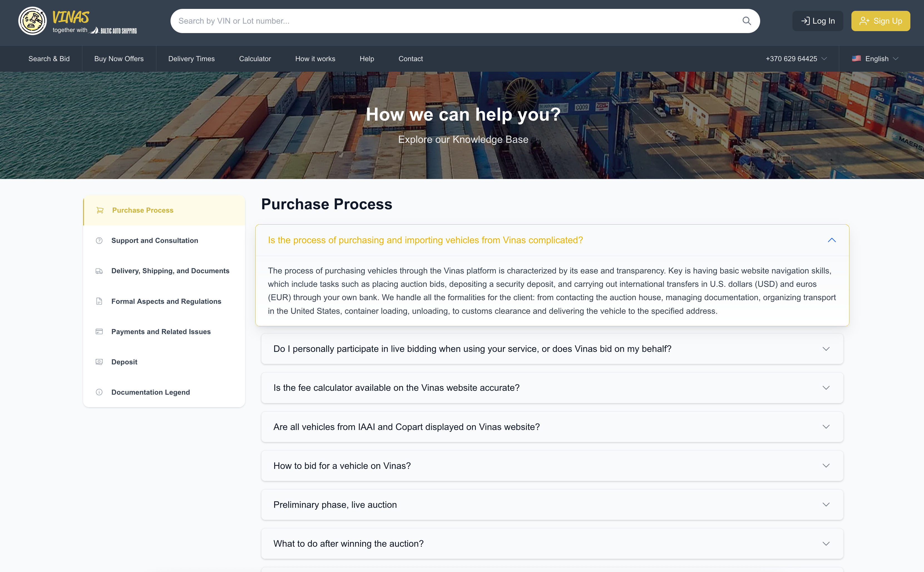Click the Deposit money icon

click(x=99, y=362)
